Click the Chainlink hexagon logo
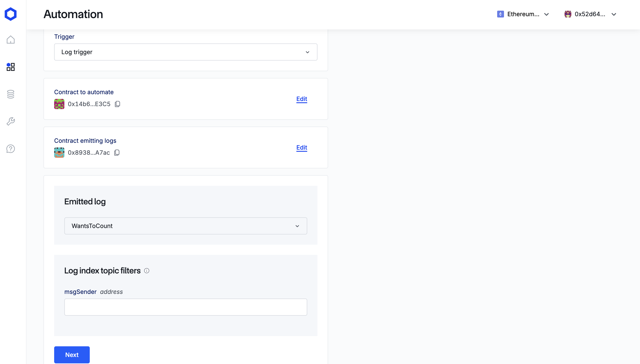The image size is (640, 364). (10, 14)
